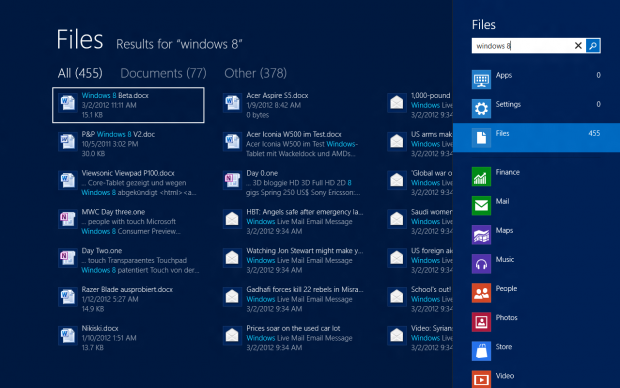This screenshot has width=620, height=388.
Task: Select the Apps category label
Action: tap(504, 75)
